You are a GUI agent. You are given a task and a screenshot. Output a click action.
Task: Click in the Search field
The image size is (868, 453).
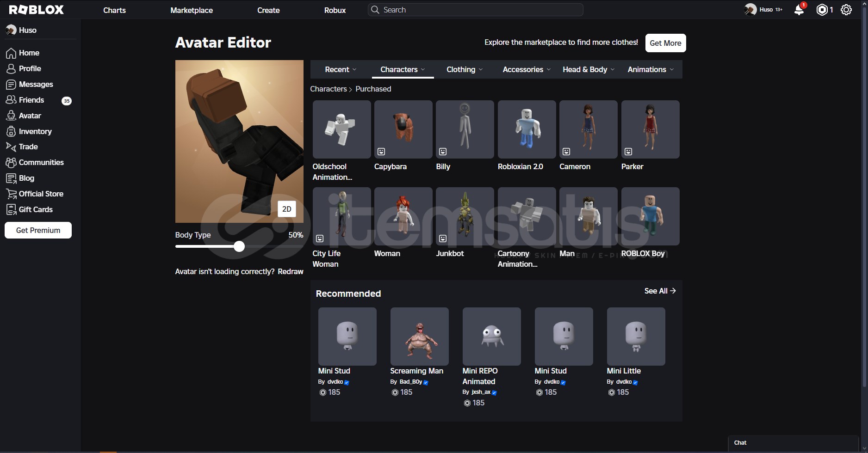tap(475, 10)
